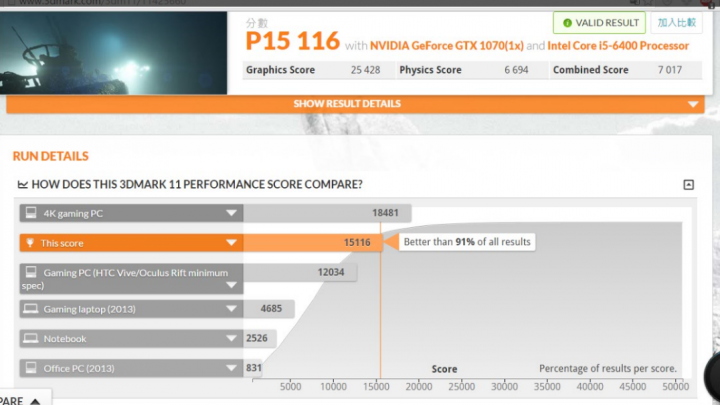Open the Notebook dropdown arrow
Viewport: 720px width, 405px height.
(x=231, y=338)
